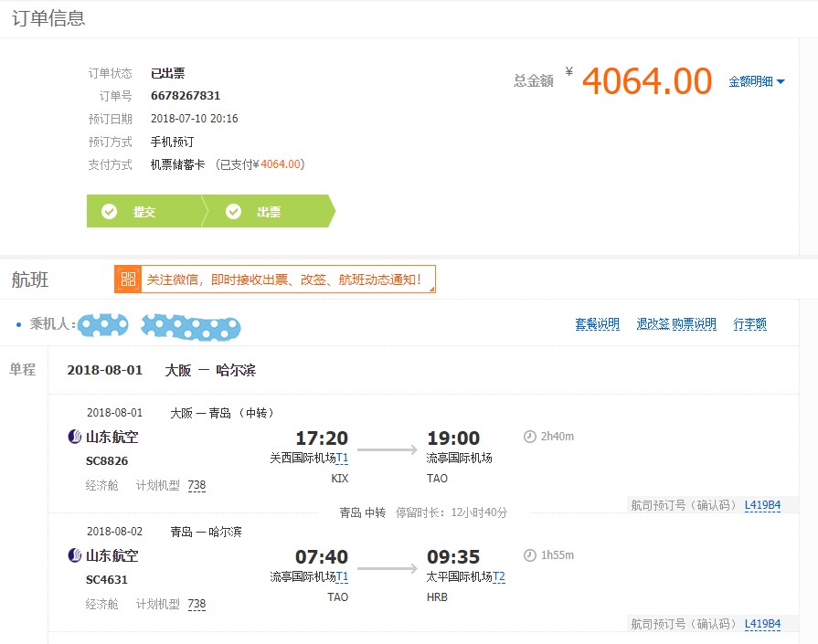Click the order number 6678267831
Image resolution: width=818 pixels, height=644 pixels.
pos(186,96)
